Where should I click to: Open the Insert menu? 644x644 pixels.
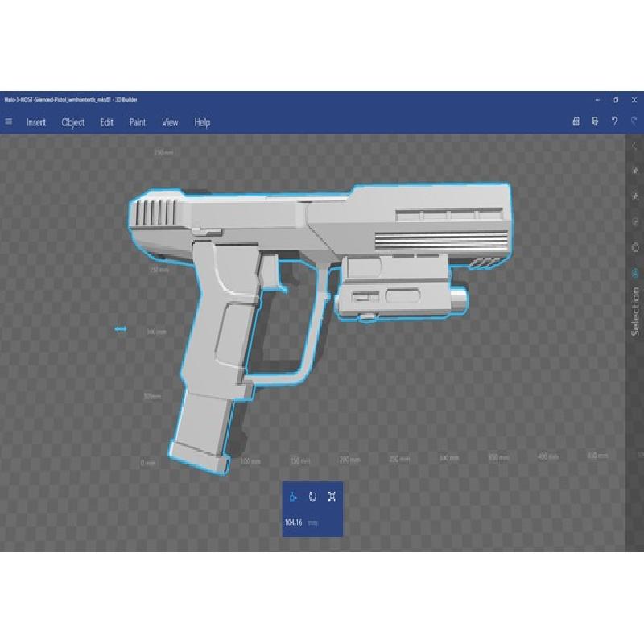point(36,122)
